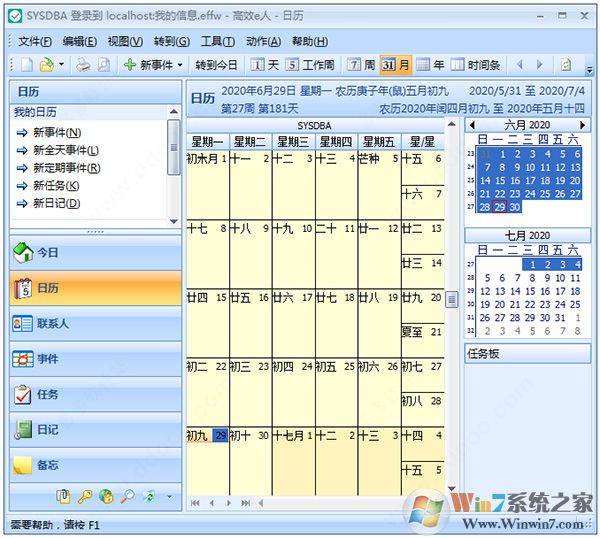
Task: Open the dropdown arrow next to the open-folder icon
Action: point(61,65)
